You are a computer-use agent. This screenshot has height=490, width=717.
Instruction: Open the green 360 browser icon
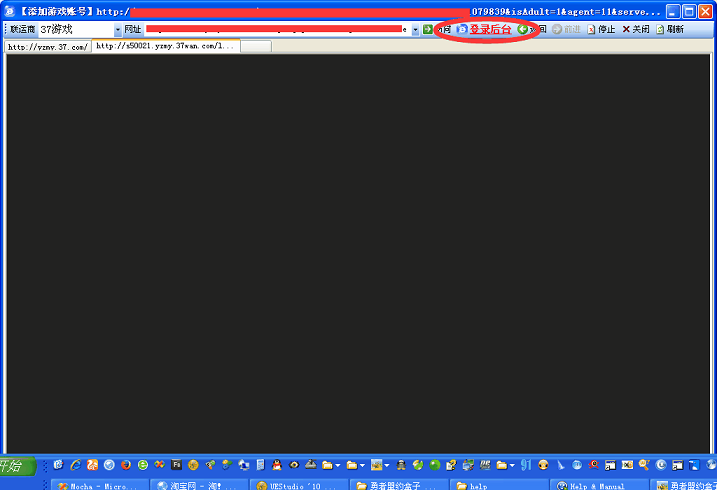(x=143, y=465)
